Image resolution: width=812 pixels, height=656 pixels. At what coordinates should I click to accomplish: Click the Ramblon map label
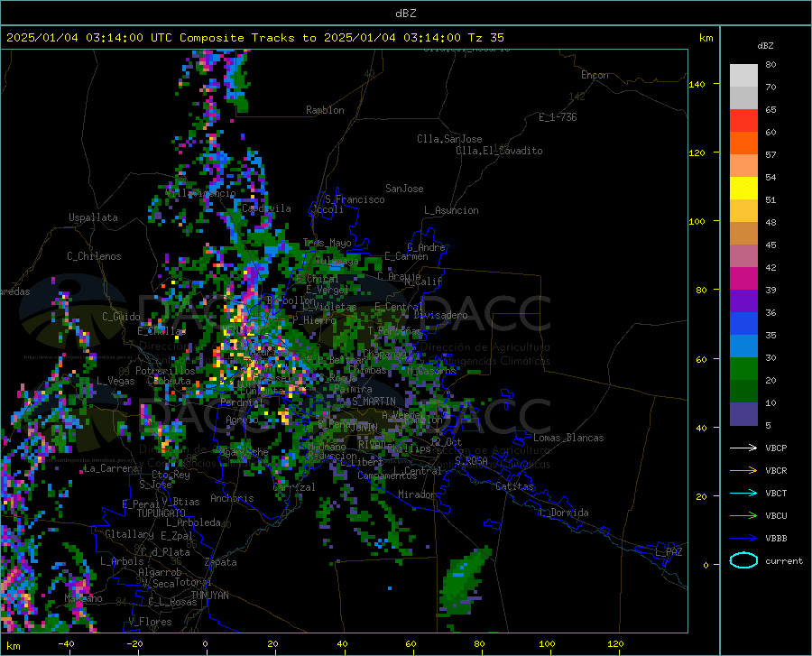[x=325, y=110]
